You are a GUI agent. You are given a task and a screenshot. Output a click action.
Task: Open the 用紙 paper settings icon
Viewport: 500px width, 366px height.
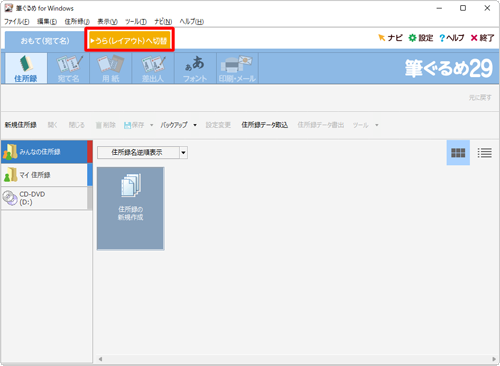(x=111, y=68)
